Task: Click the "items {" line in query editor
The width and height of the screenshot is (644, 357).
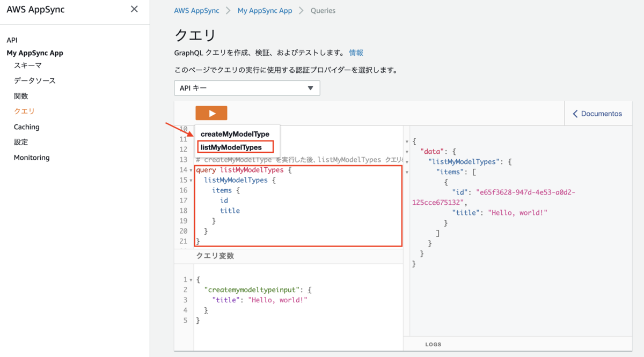Action: (x=225, y=190)
